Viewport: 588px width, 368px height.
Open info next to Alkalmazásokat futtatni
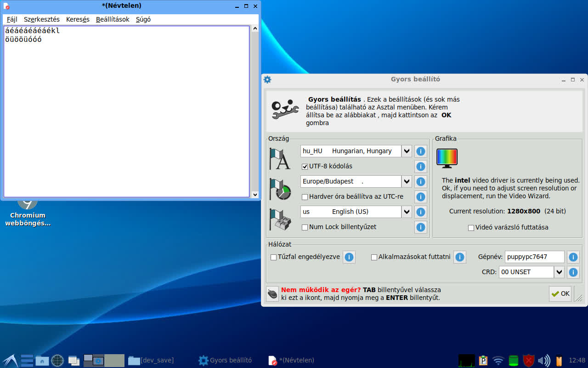(460, 257)
